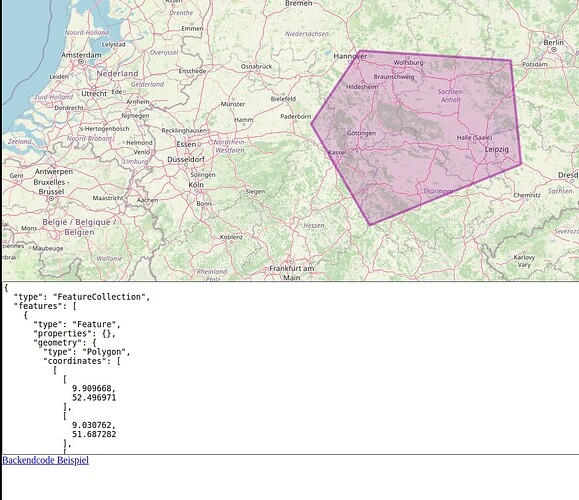Click the Siegen label
Image resolution: width=579 pixels, height=500 pixels.
tap(255, 191)
